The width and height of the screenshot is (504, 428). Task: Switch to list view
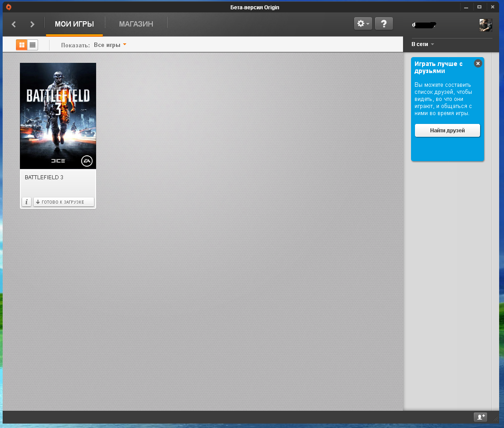tap(32, 45)
